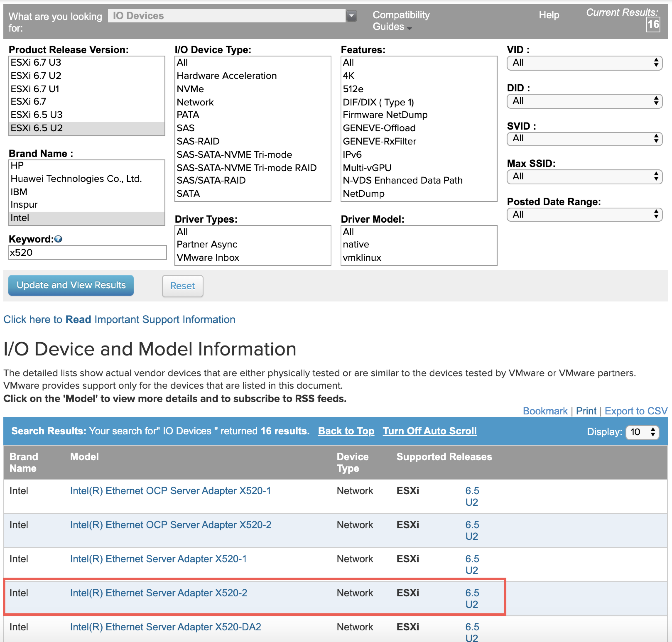The height and width of the screenshot is (642, 672).
Task: Select Intel in Brand Name list
Action: pos(87,218)
